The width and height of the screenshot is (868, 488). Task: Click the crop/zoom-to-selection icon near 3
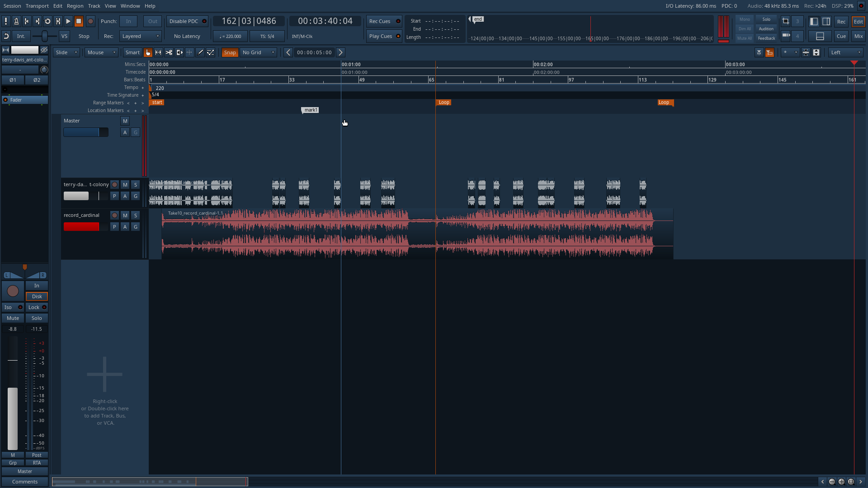click(786, 21)
